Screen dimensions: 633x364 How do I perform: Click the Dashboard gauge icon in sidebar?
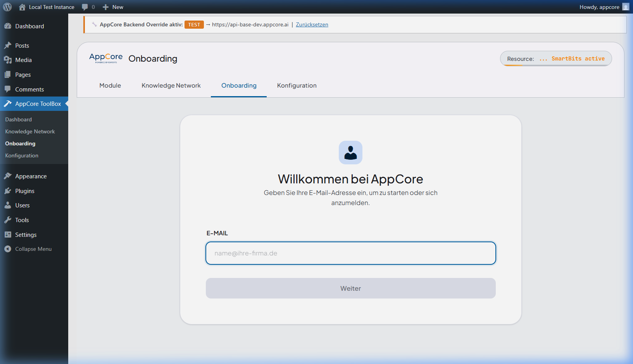click(8, 26)
